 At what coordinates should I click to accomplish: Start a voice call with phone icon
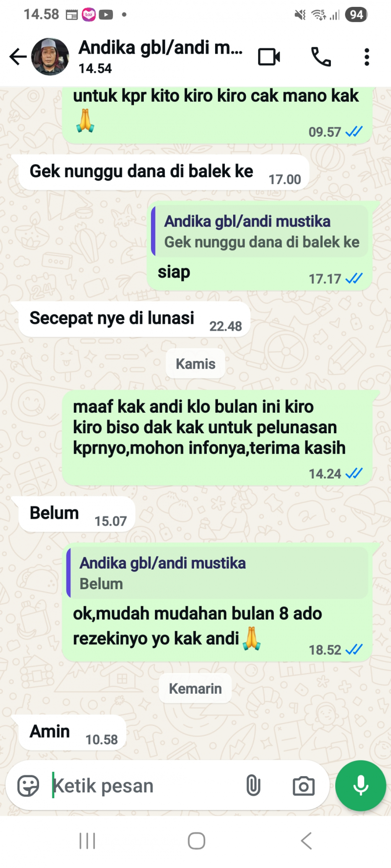321,57
